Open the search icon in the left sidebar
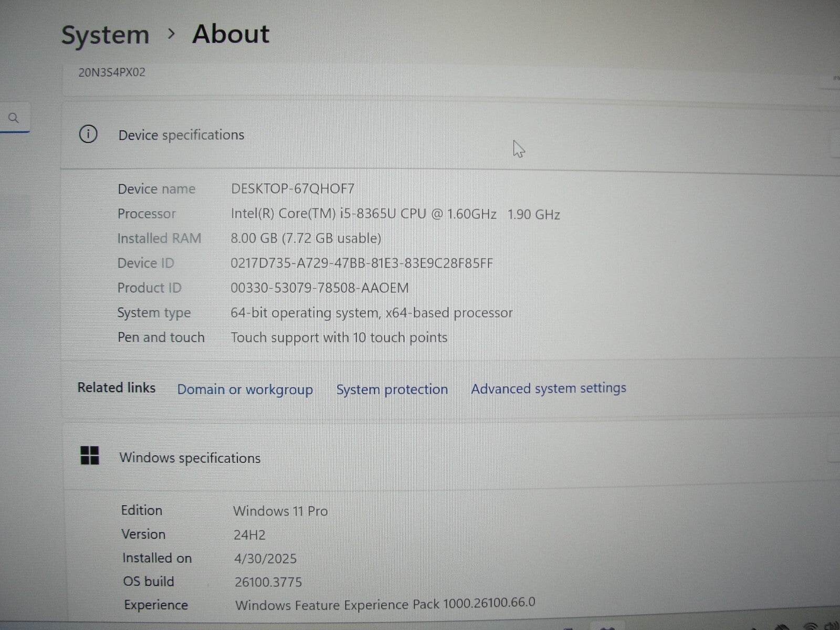Screen dimensions: 840x630 coord(14,118)
